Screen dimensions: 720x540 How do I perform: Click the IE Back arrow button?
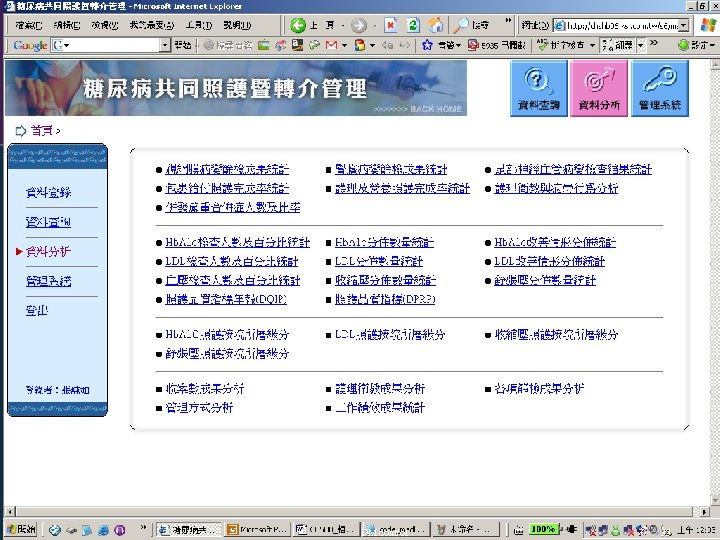point(298,25)
